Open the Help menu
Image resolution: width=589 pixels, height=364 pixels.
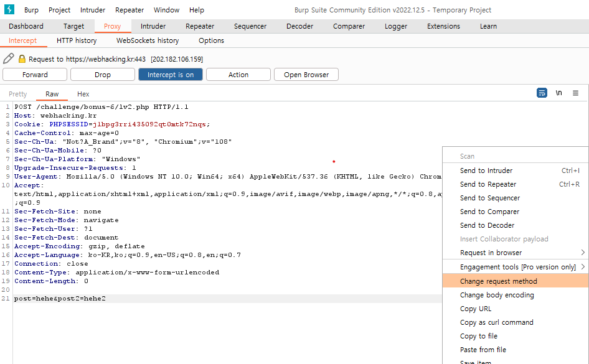tap(197, 10)
